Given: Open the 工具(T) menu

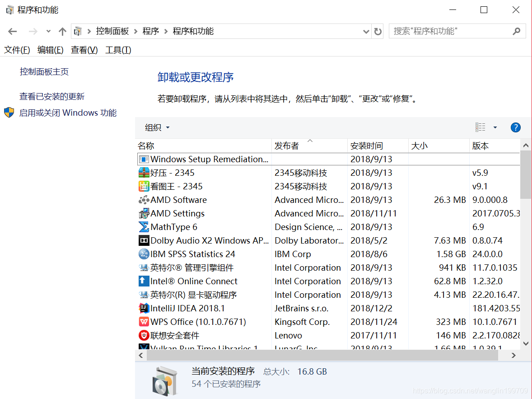Looking at the screenshot, I should point(118,50).
